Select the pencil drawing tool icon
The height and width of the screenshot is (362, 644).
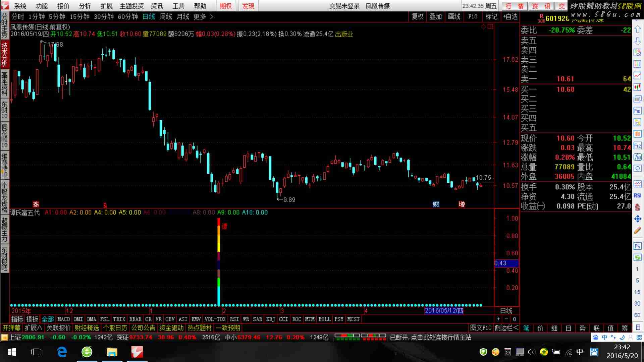tap(637, 230)
